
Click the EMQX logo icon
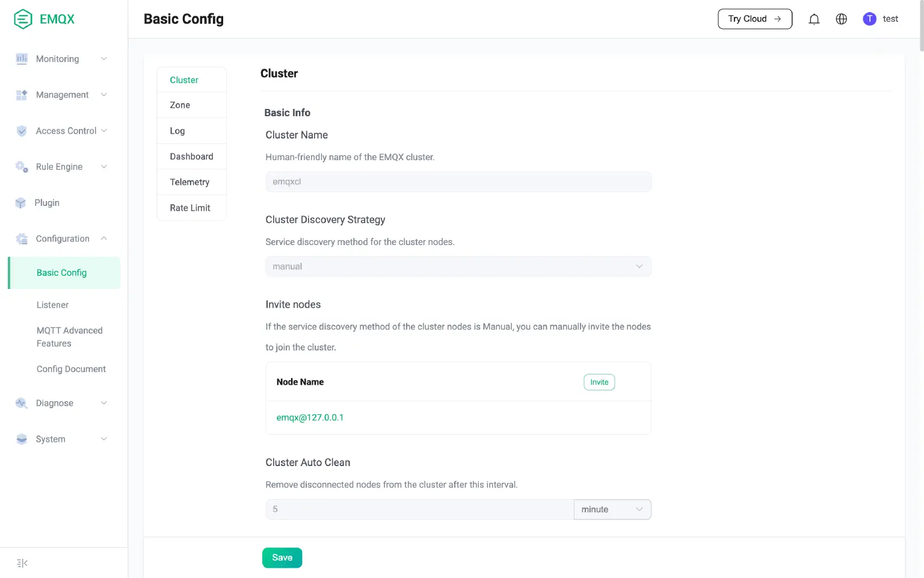coord(23,19)
